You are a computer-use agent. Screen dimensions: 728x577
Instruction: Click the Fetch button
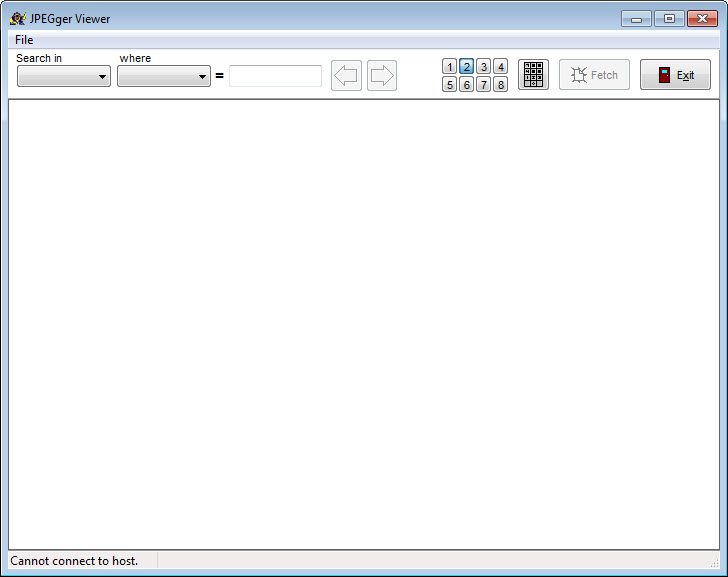click(594, 75)
